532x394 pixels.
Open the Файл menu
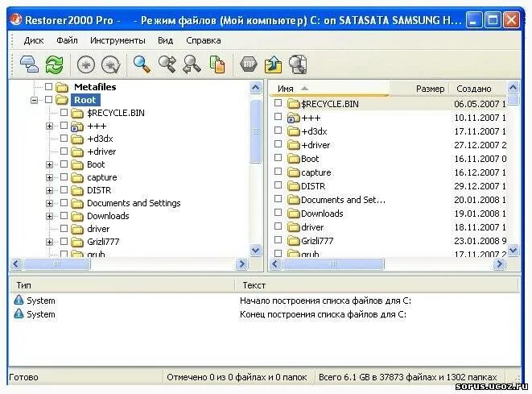pyautogui.click(x=67, y=40)
